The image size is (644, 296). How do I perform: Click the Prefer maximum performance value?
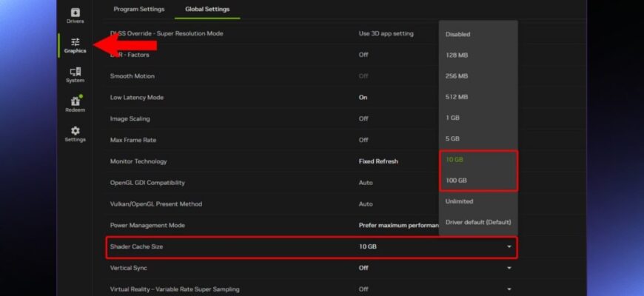click(x=399, y=226)
